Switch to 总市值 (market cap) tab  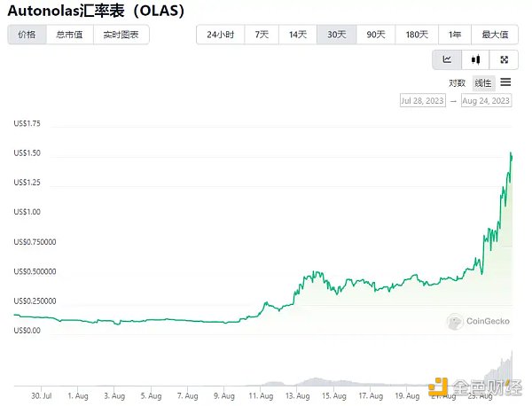pyautogui.click(x=69, y=35)
